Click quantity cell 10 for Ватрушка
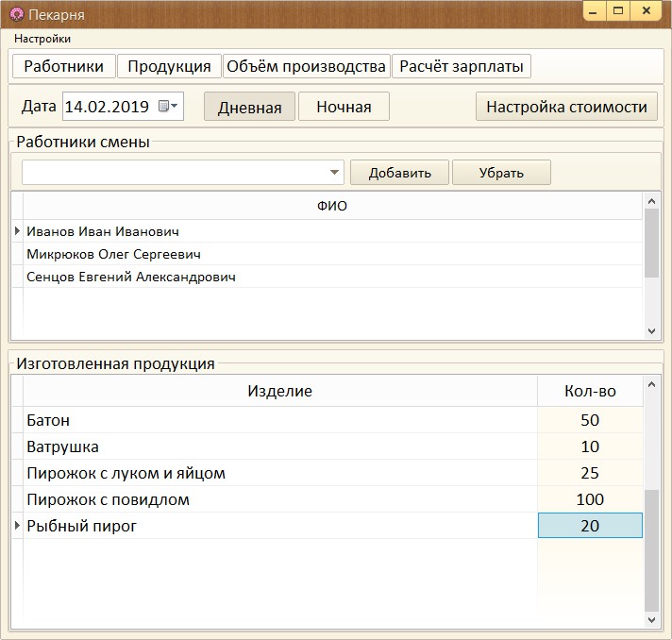Viewport: 672px width, 640px height. click(590, 446)
